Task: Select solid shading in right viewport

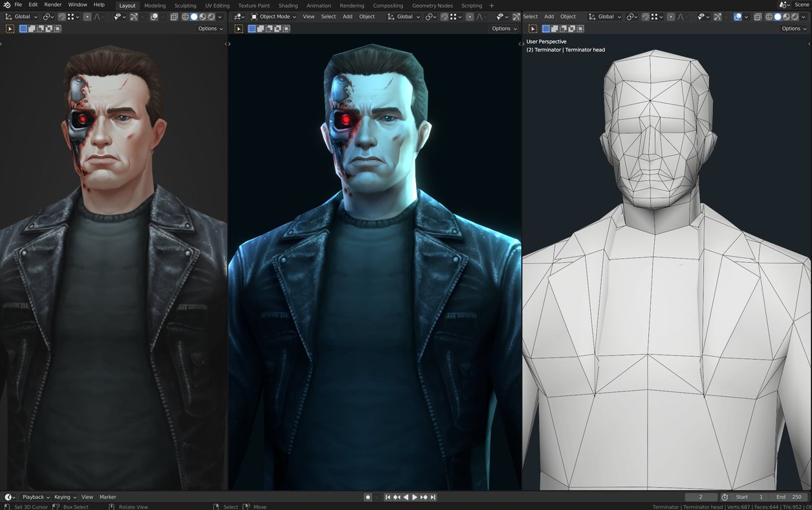Action: click(x=777, y=17)
